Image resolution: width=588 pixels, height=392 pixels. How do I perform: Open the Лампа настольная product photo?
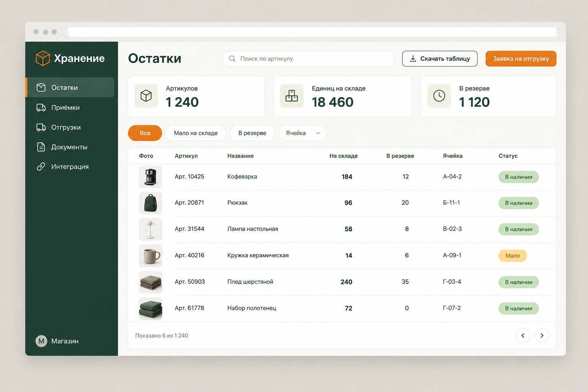point(150,229)
